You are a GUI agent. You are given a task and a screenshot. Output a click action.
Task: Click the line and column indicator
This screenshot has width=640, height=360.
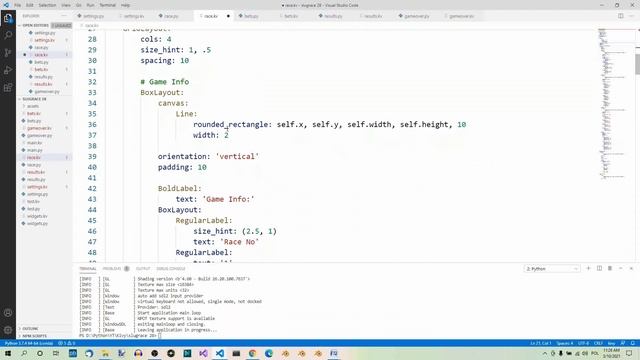[541, 343]
